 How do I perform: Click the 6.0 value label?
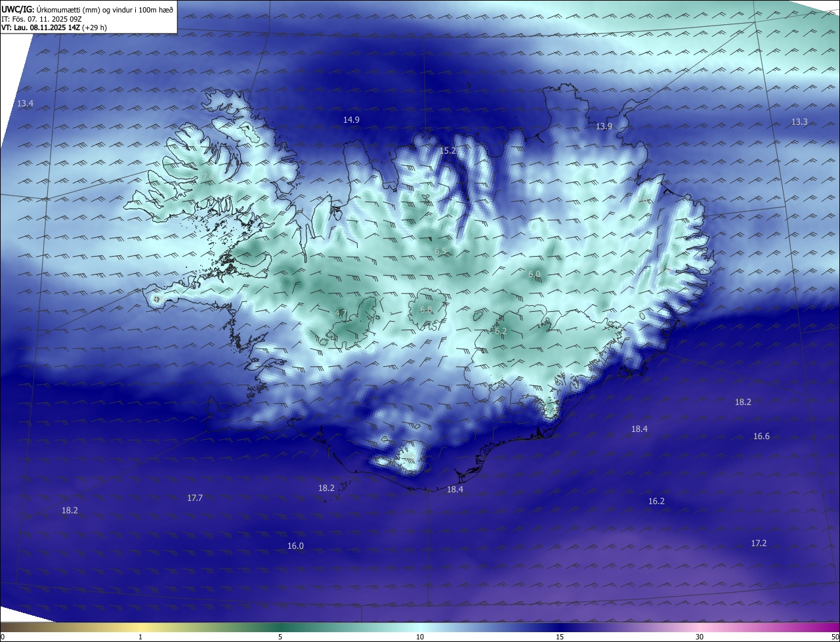click(x=534, y=274)
